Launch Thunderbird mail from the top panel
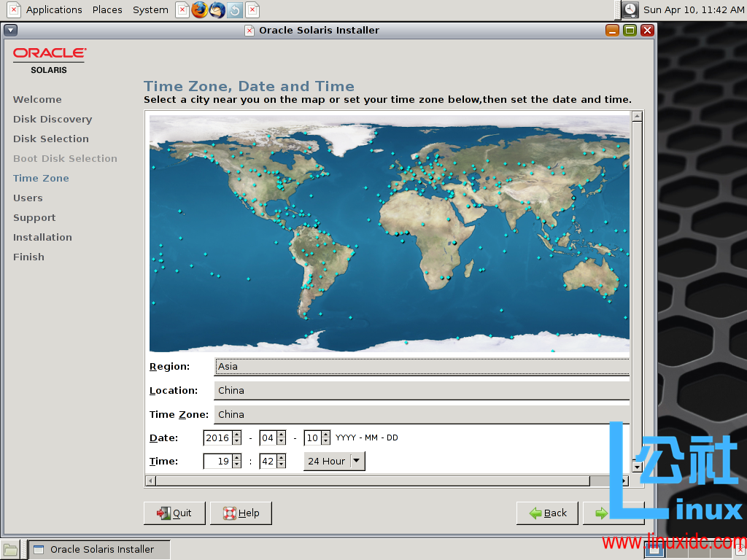 click(217, 9)
